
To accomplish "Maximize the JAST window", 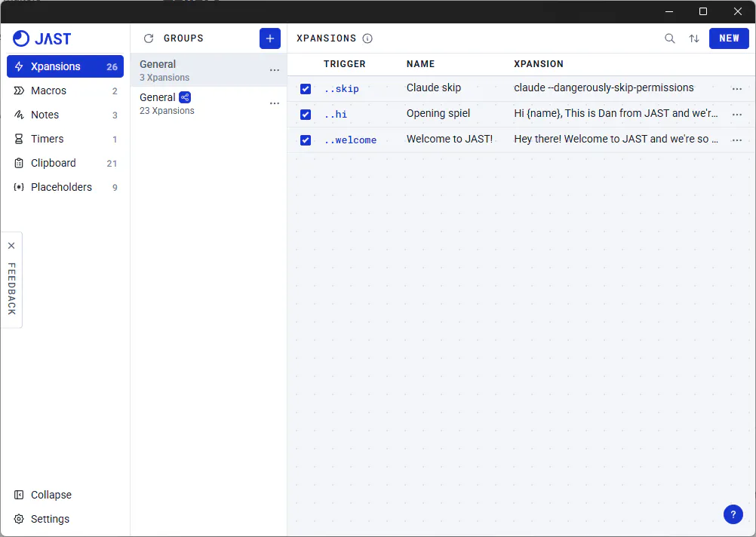I will coord(703,11).
